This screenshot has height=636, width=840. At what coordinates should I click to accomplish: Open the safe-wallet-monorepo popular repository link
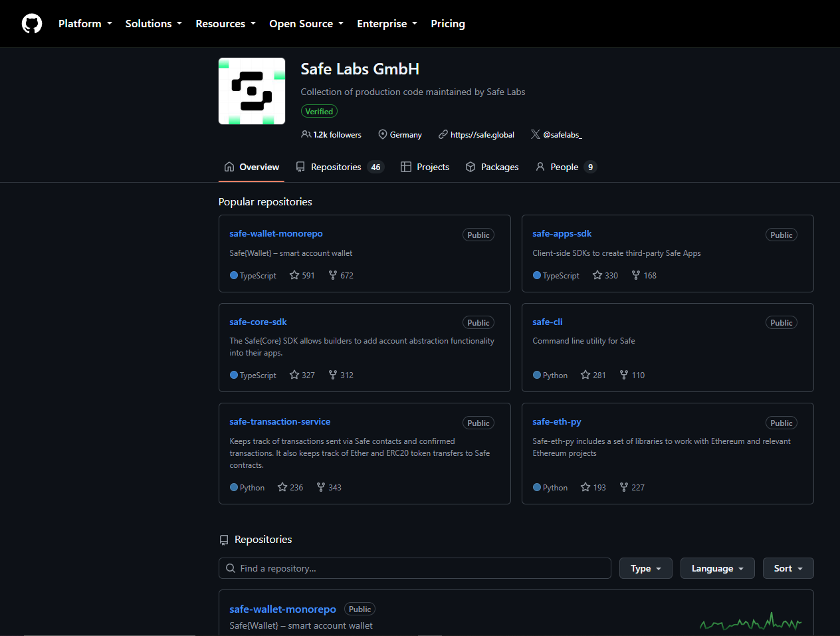pos(276,233)
